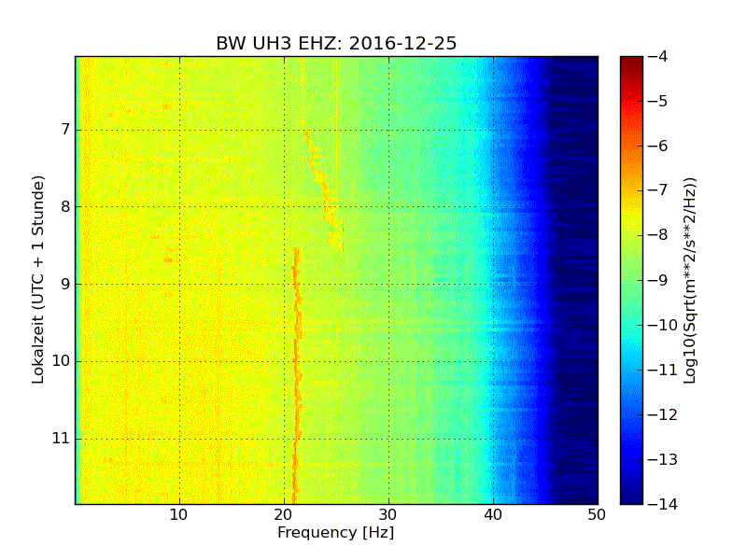
Task: Click colorbar tick label "−9"
Action: coord(658,280)
